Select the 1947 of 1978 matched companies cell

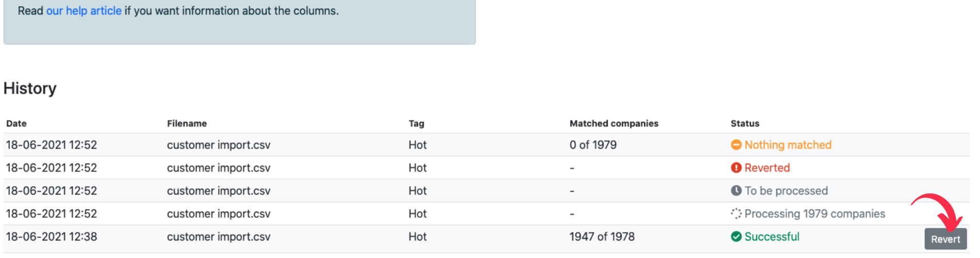pos(602,236)
